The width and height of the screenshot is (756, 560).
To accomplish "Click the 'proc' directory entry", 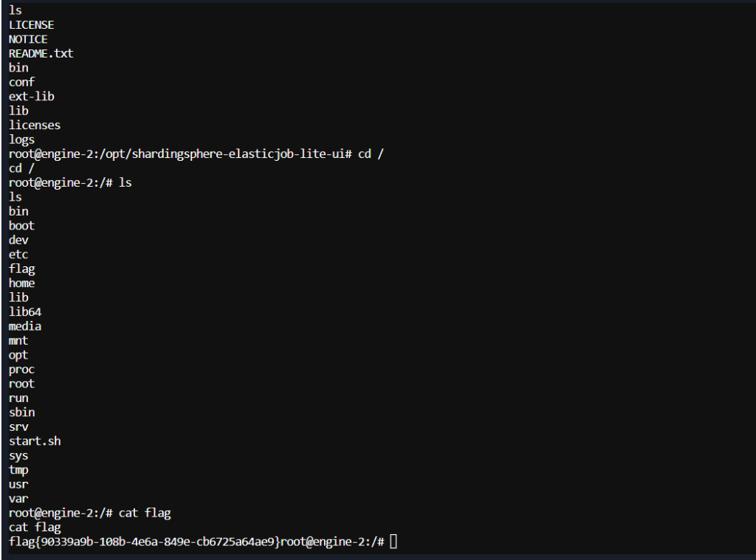I will click(21, 370).
